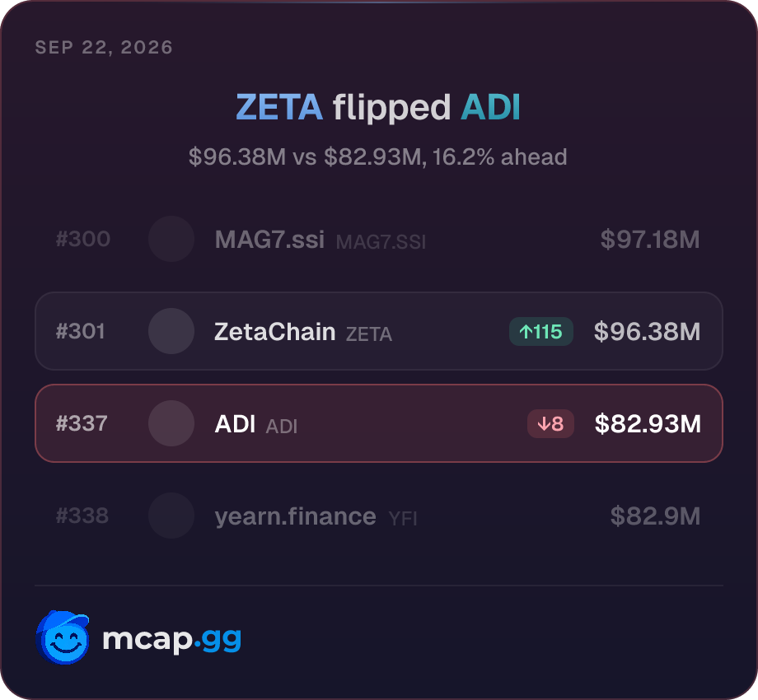Click the yearn.finance coin avatar circle
The width and height of the screenshot is (758, 700).
171,516
